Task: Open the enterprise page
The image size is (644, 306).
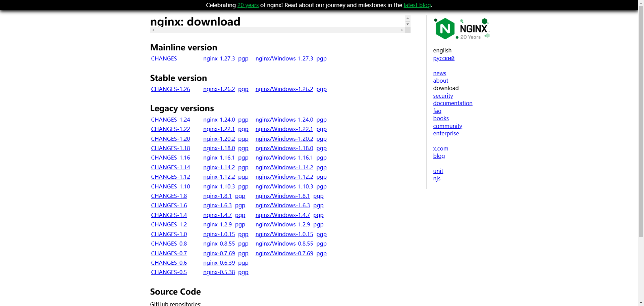Action: coord(446,133)
